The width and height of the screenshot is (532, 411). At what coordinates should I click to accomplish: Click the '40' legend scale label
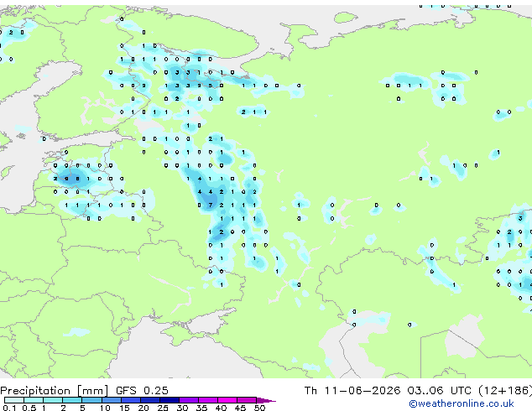[x=222, y=408]
